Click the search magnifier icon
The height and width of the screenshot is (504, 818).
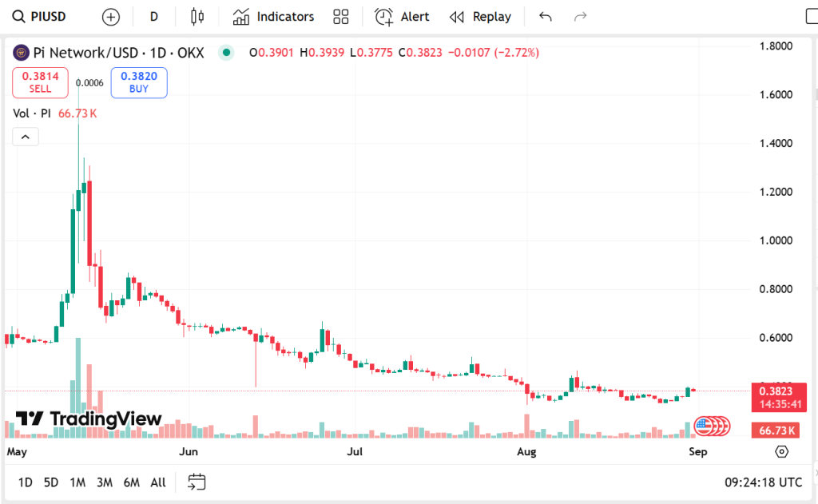(19, 17)
